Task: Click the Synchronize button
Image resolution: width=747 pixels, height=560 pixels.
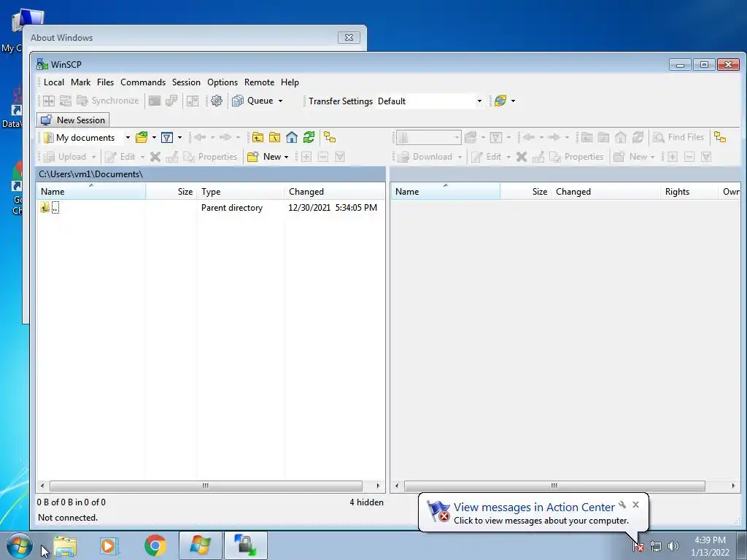Action: 108,101
